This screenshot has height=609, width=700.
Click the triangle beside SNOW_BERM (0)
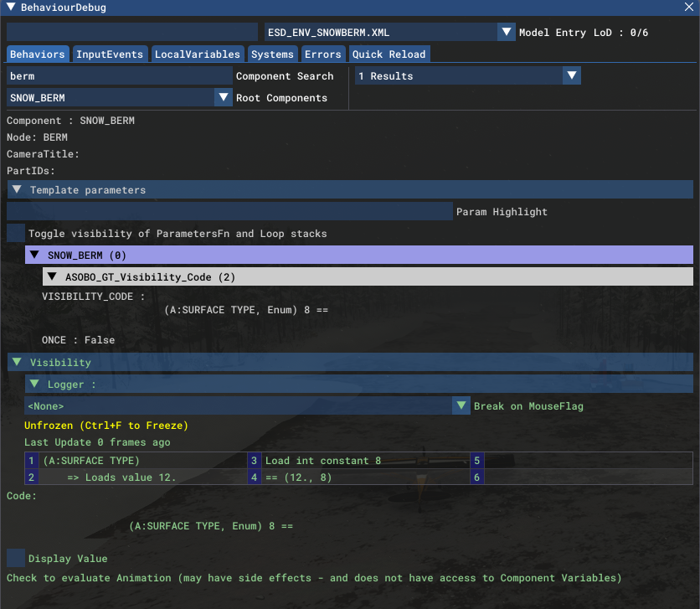pos(34,255)
